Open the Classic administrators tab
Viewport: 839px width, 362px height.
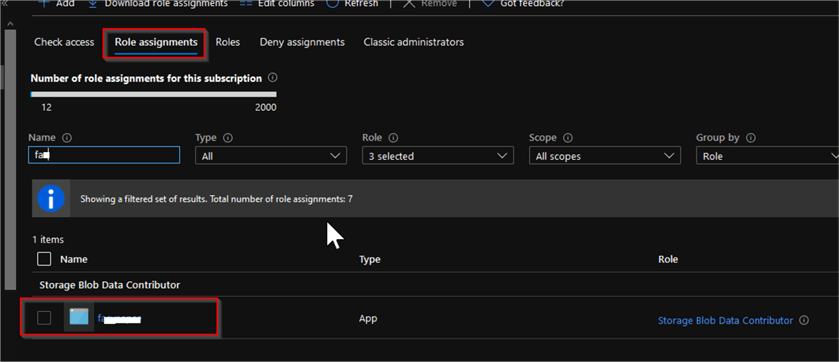click(x=414, y=42)
